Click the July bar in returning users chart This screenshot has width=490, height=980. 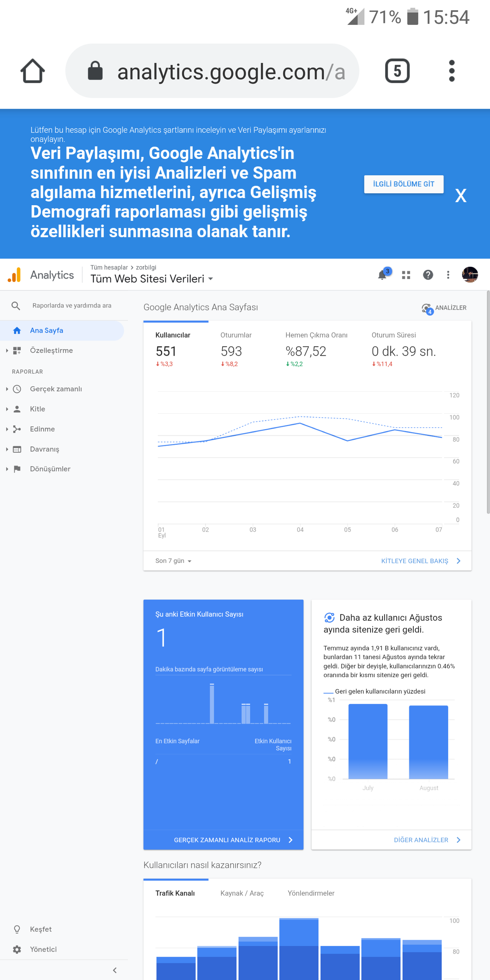point(368,741)
